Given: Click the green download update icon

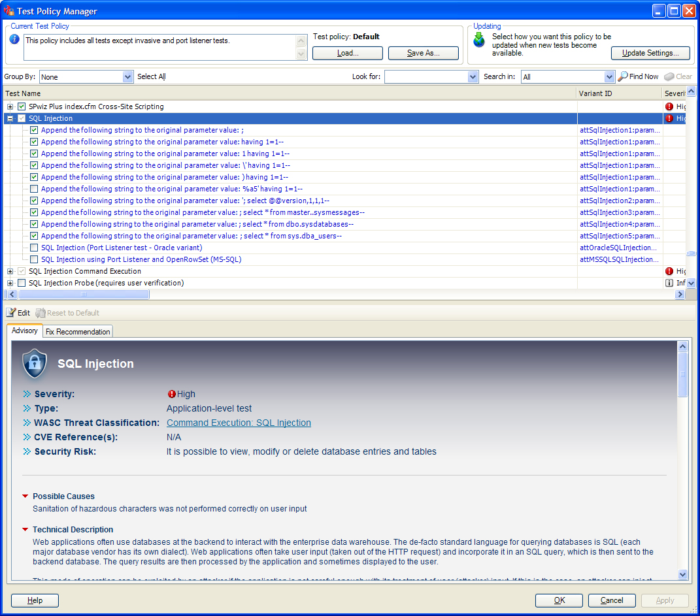Looking at the screenshot, I should click(x=480, y=40).
